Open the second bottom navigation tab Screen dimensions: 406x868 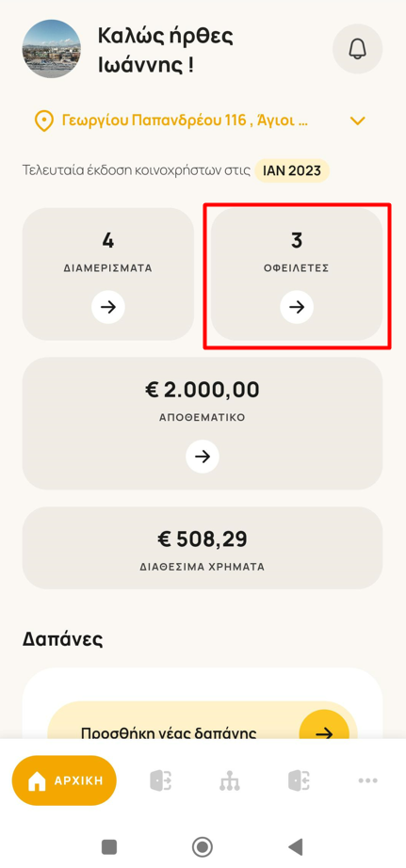click(x=161, y=780)
